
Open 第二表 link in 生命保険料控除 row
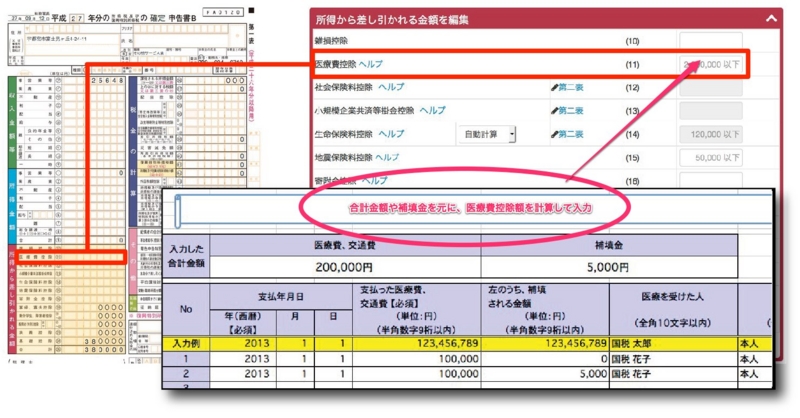click(570, 134)
